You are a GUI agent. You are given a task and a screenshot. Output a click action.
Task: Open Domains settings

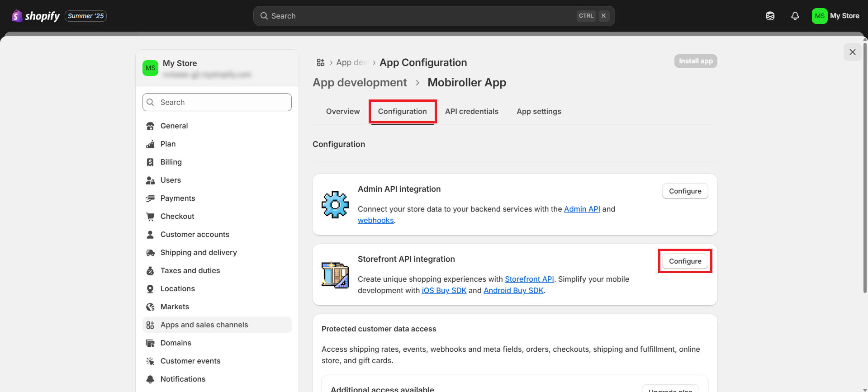217,343
